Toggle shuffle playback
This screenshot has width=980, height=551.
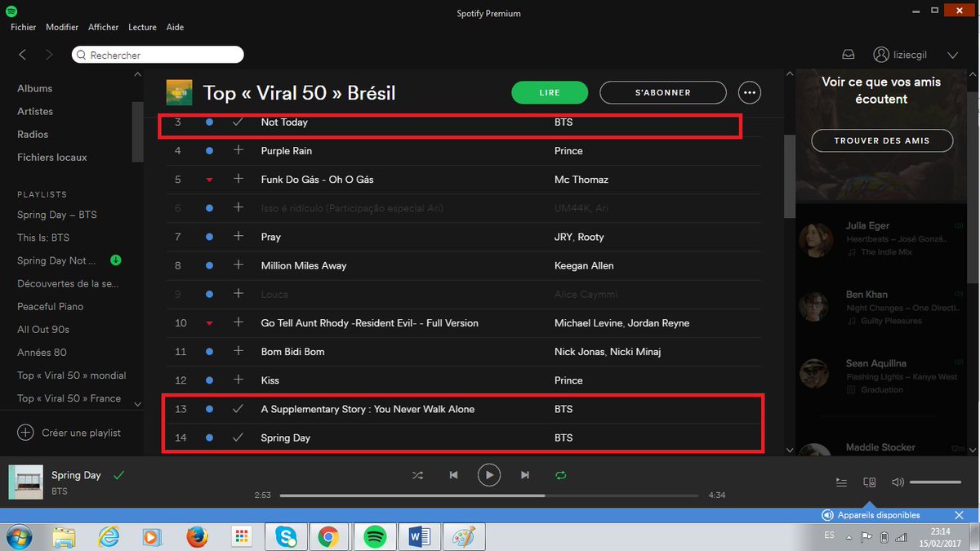[x=417, y=475]
